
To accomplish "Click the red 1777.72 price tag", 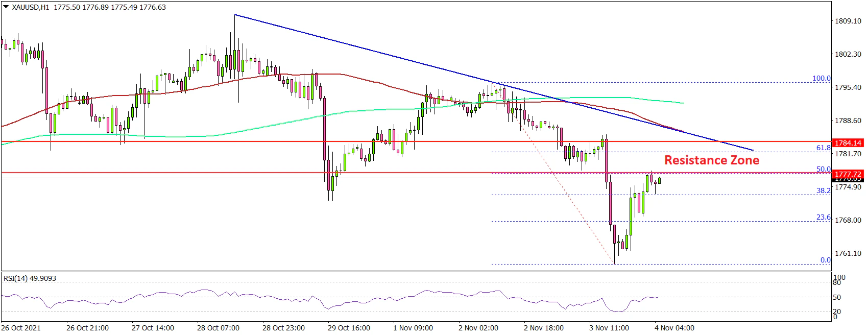I will [x=848, y=174].
